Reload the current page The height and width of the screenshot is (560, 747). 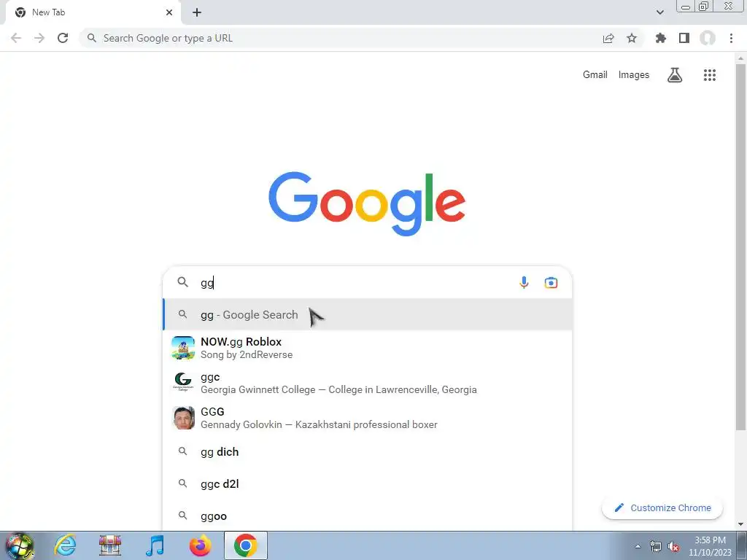click(x=63, y=38)
